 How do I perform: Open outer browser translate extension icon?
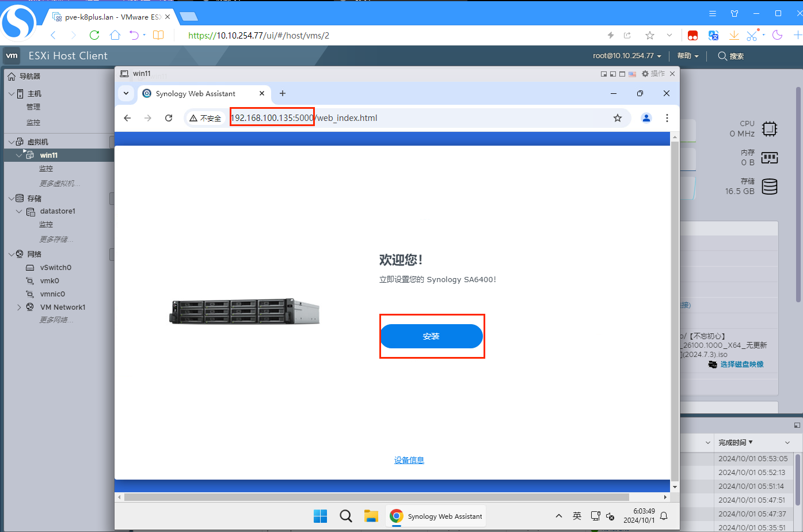(x=714, y=35)
